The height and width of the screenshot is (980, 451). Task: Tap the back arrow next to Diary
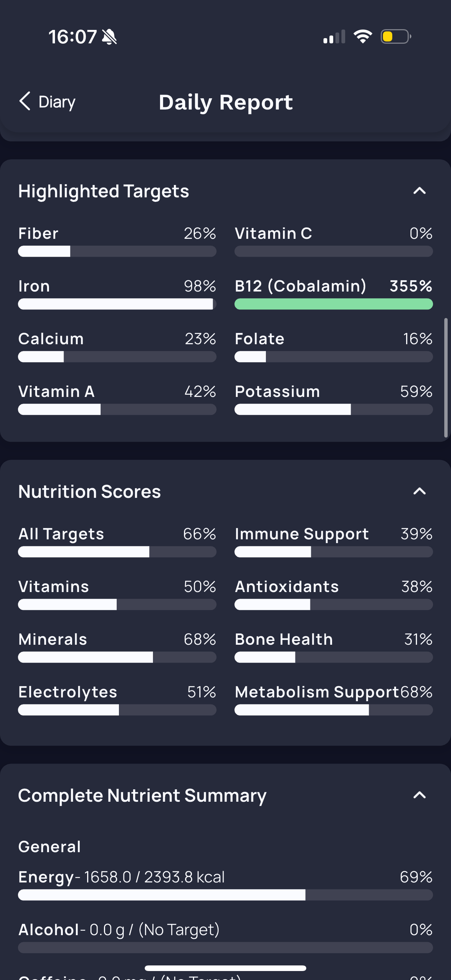25,101
